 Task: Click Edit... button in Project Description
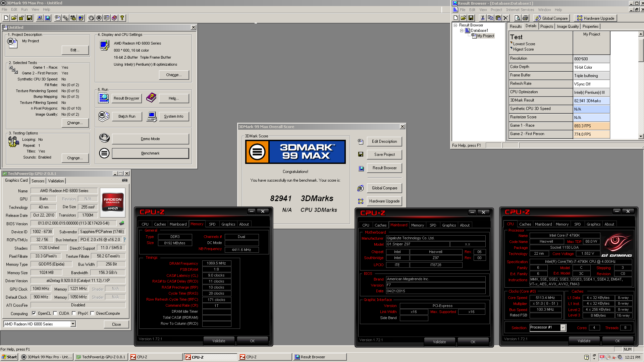75,50
